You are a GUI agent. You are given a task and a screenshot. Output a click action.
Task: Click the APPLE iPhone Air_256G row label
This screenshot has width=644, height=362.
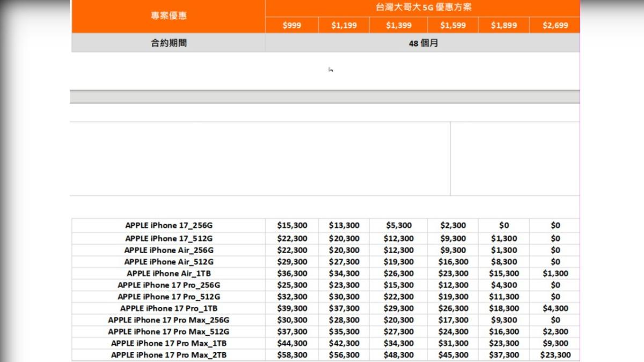[x=169, y=250]
